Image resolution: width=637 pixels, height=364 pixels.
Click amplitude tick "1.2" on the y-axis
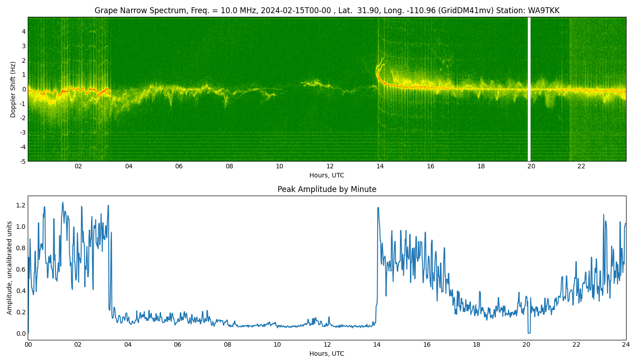(x=21, y=205)
